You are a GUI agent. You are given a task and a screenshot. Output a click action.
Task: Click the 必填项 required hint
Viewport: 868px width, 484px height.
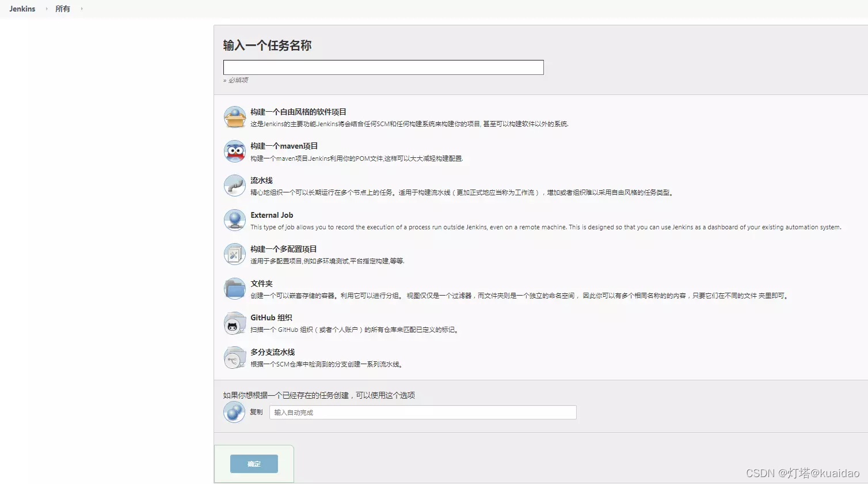[x=235, y=80]
